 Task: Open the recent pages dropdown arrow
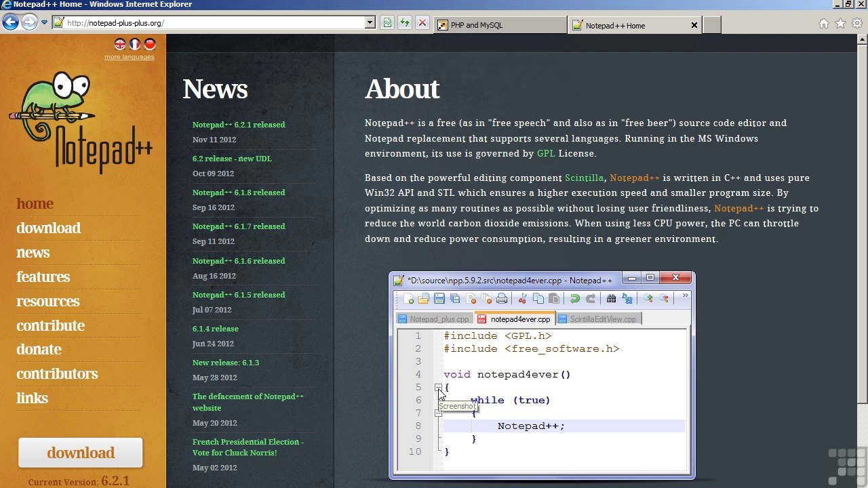(44, 22)
